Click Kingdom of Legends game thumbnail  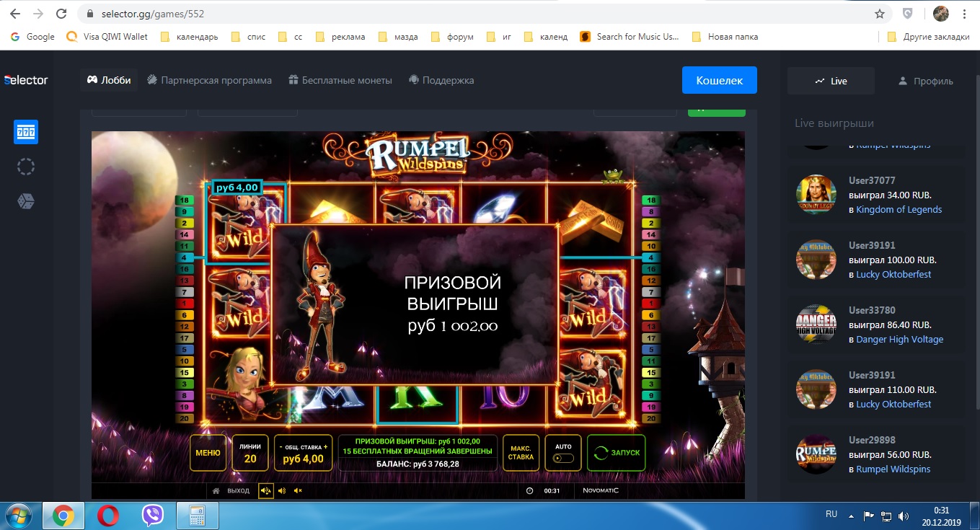pyautogui.click(x=816, y=194)
